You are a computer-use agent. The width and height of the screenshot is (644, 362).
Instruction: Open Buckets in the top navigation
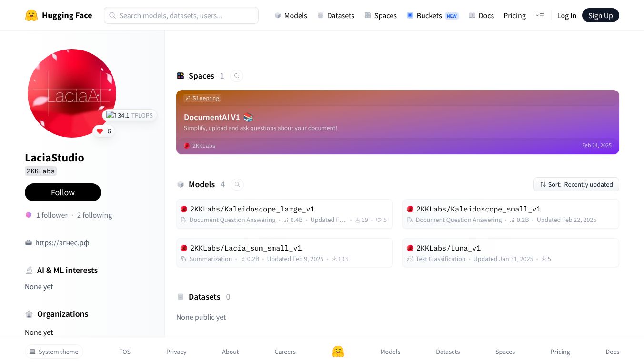pos(432,15)
